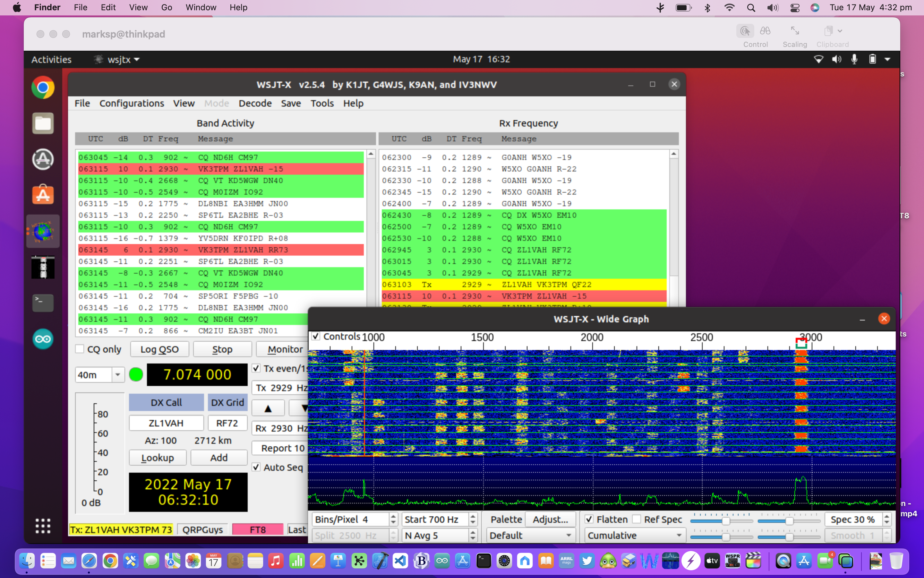Open Arduino IDE in the Ubuntu dock
The width and height of the screenshot is (924, 578).
point(43,339)
